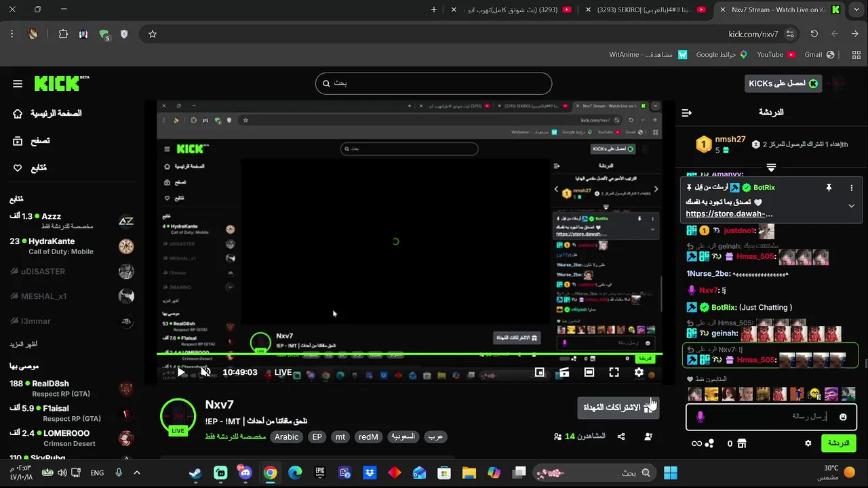868x488 pixels.
Task: Open Azzz channel in followed list
Action: click(x=71, y=221)
